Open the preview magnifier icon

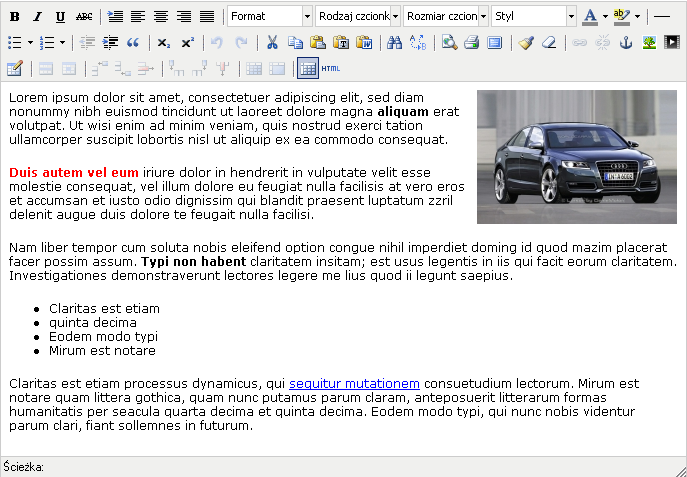pos(450,43)
